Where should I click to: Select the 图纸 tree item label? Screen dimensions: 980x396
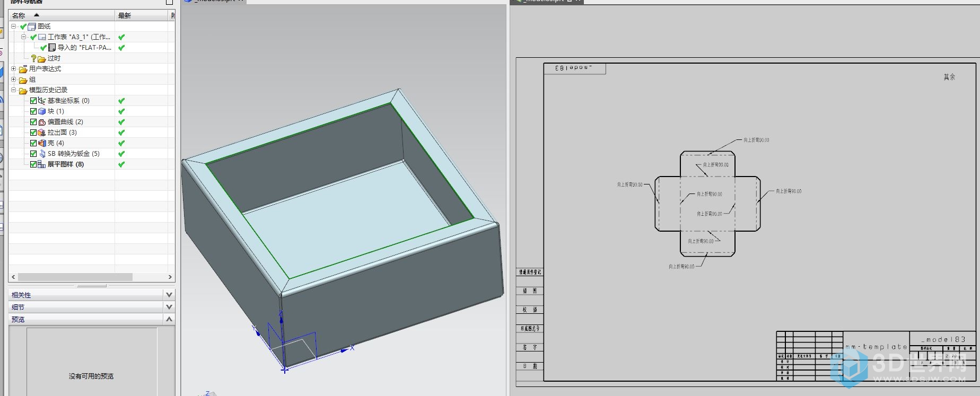click(x=44, y=27)
